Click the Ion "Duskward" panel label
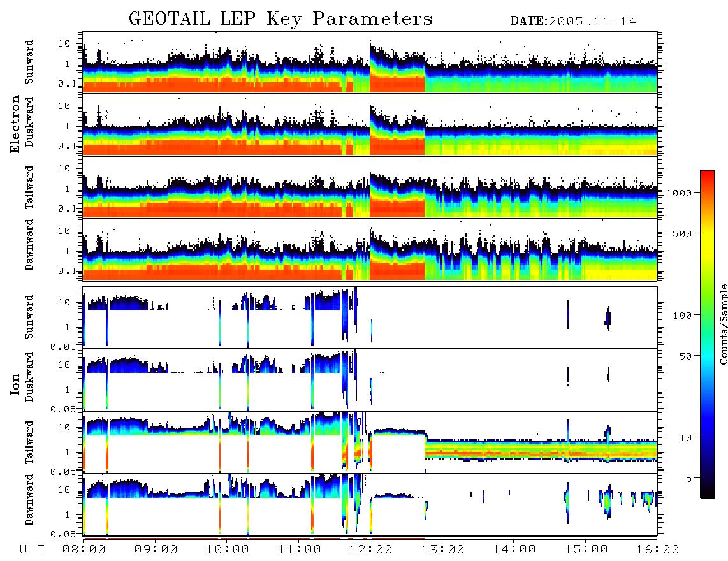This screenshot has width=728, height=561. point(29,377)
